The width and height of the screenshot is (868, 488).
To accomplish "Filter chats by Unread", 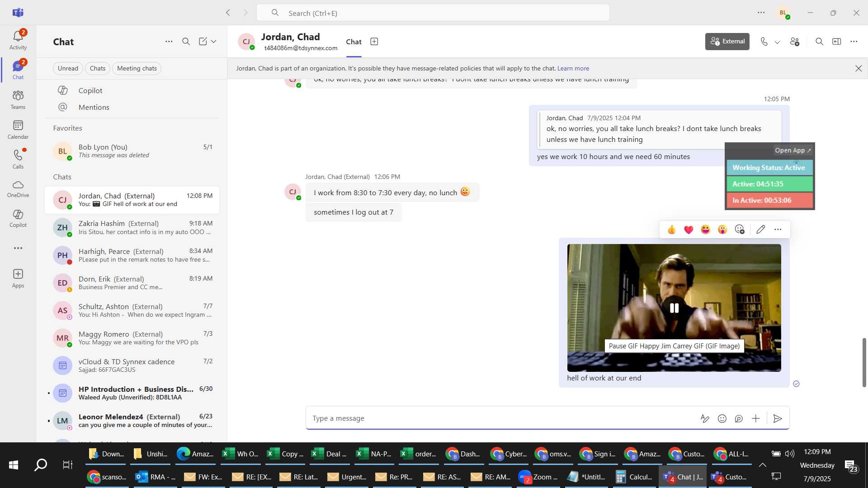I will pos(68,68).
